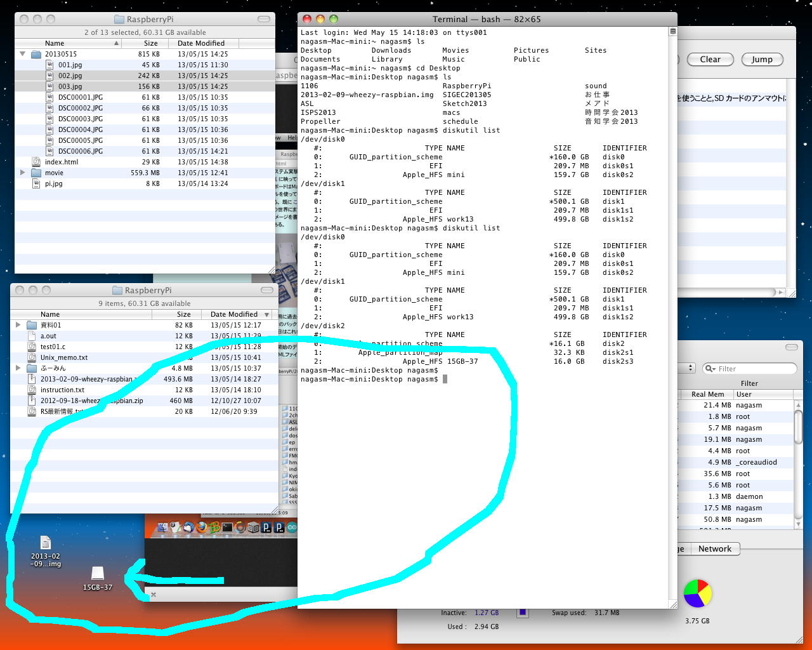Open the Activity Monitor process filter popup
This screenshot has width=812, height=650.
pos(687,368)
